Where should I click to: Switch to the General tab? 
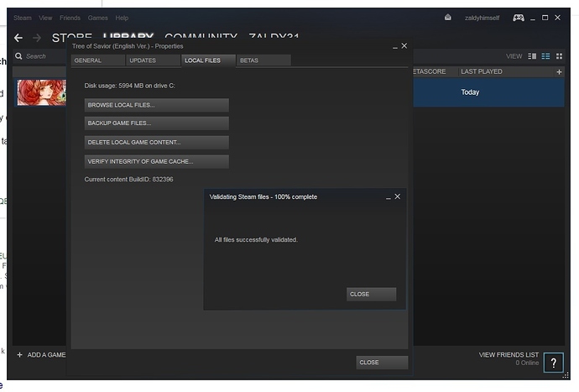click(x=88, y=60)
